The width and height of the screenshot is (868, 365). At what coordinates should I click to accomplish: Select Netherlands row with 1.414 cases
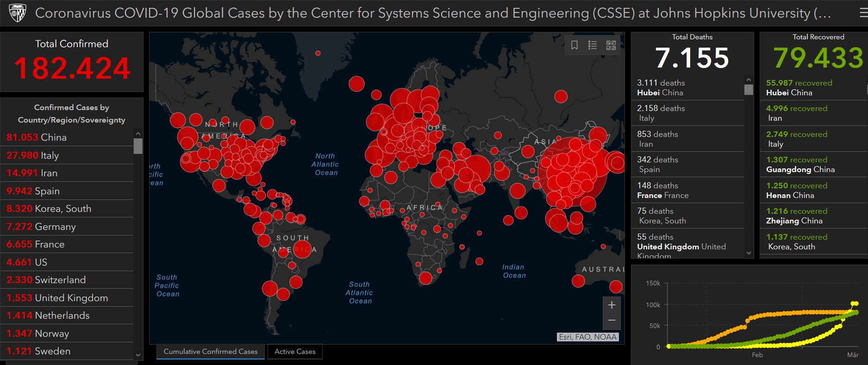pos(67,316)
